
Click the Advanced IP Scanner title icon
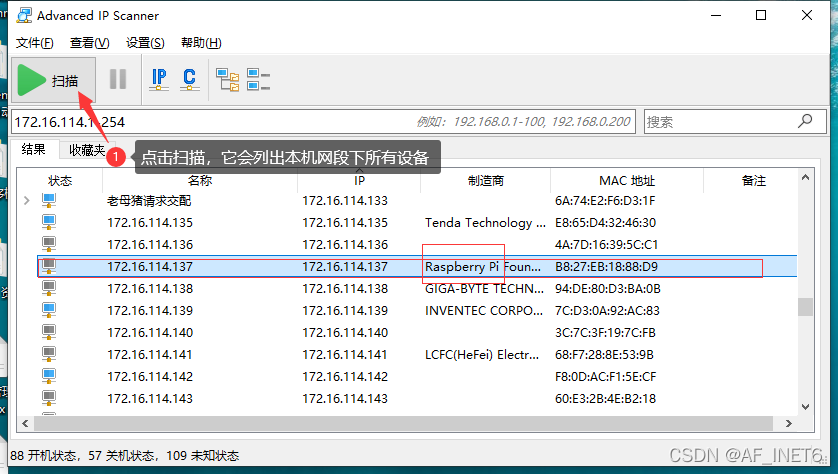(24, 15)
